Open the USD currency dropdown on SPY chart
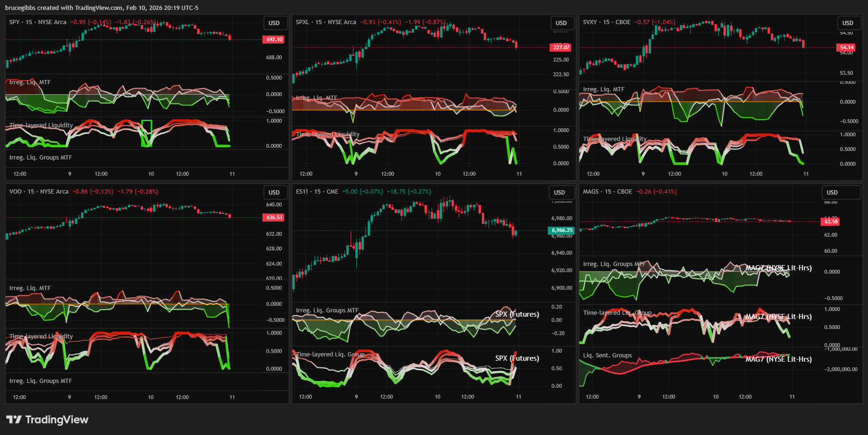Image resolution: width=868 pixels, height=435 pixels. point(274,23)
